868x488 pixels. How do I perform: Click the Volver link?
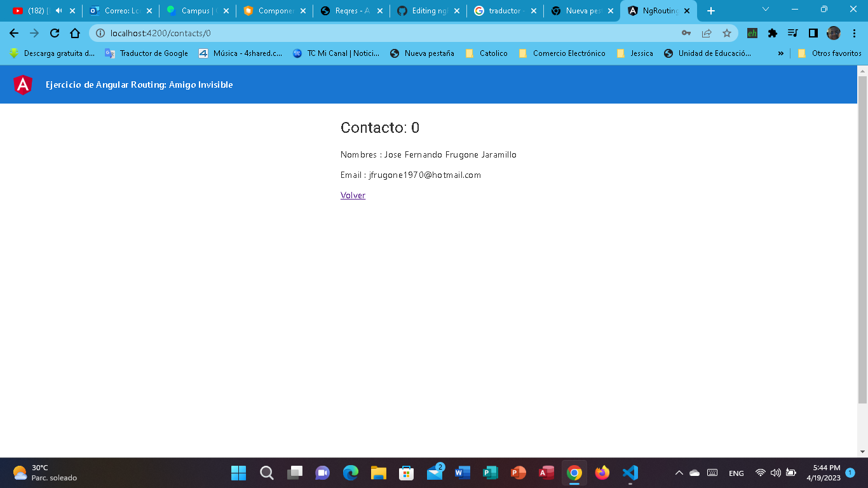pyautogui.click(x=353, y=195)
